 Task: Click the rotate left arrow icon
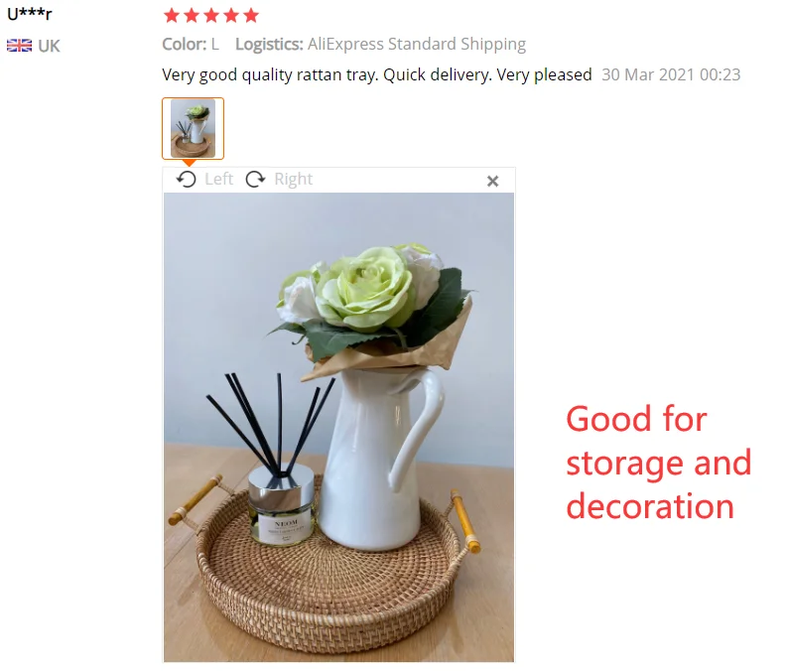coord(187,179)
